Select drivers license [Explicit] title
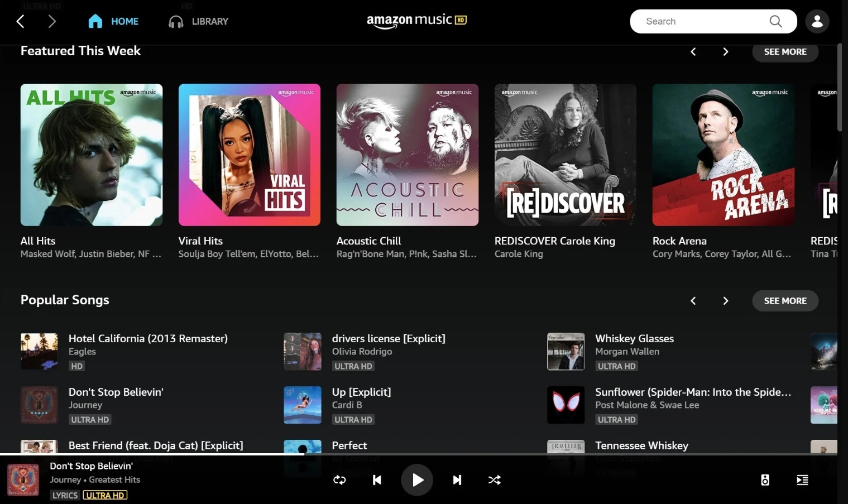Viewport: 848px width, 504px height. (x=389, y=338)
